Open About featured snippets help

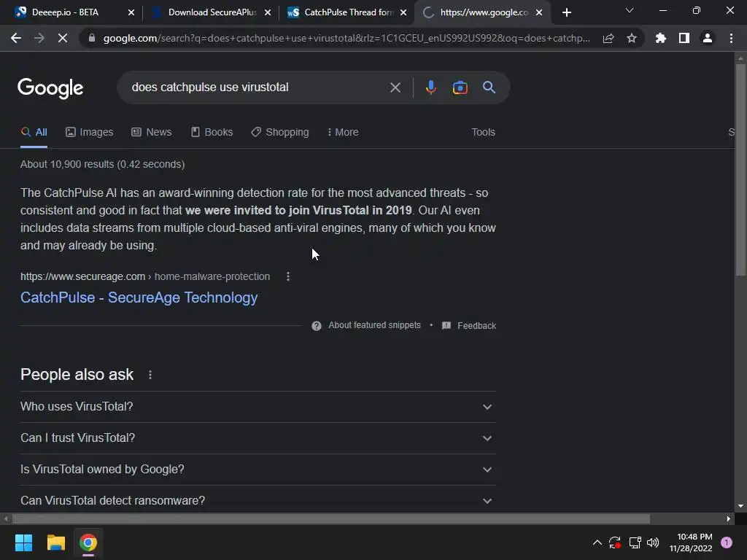point(366,325)
